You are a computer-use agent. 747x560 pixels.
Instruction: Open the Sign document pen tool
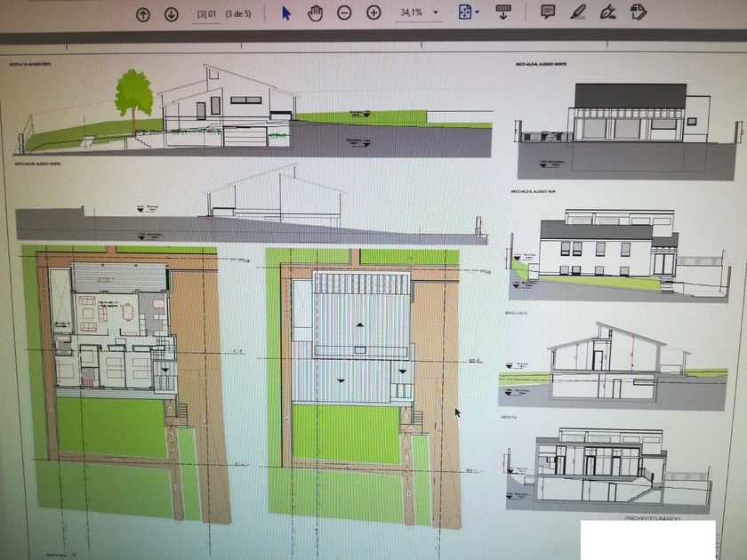[608, 12]
